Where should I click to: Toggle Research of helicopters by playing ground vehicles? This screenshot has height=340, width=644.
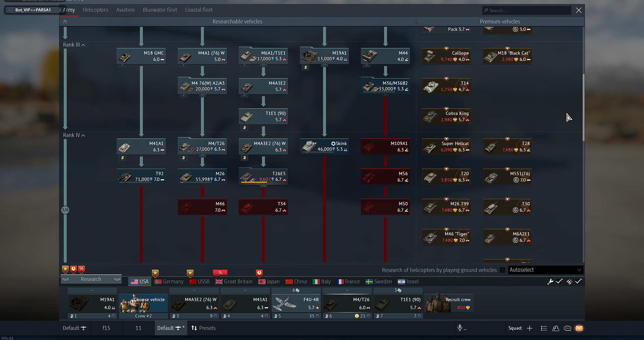[x=502, y=270]
